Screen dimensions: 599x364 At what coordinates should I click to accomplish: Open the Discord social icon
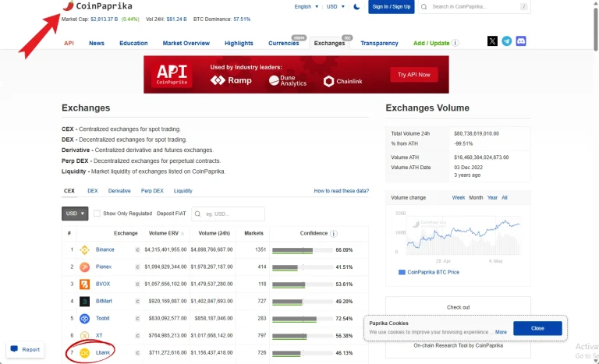(521, 41)
